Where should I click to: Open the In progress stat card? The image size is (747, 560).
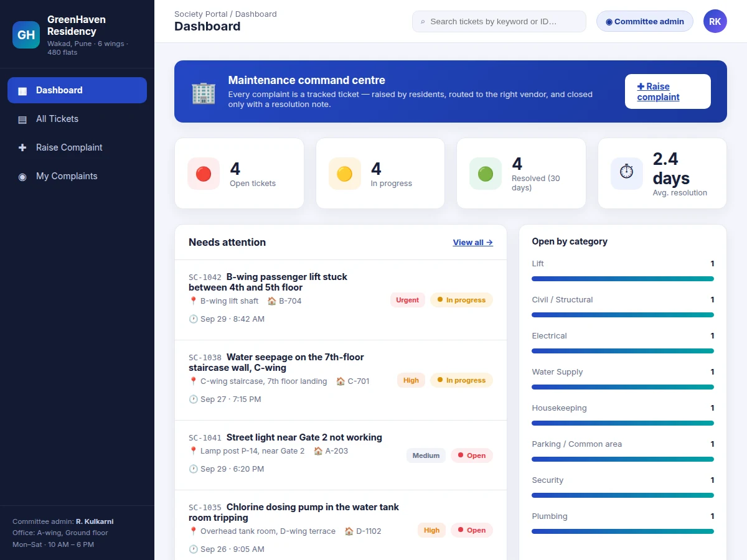380,174
